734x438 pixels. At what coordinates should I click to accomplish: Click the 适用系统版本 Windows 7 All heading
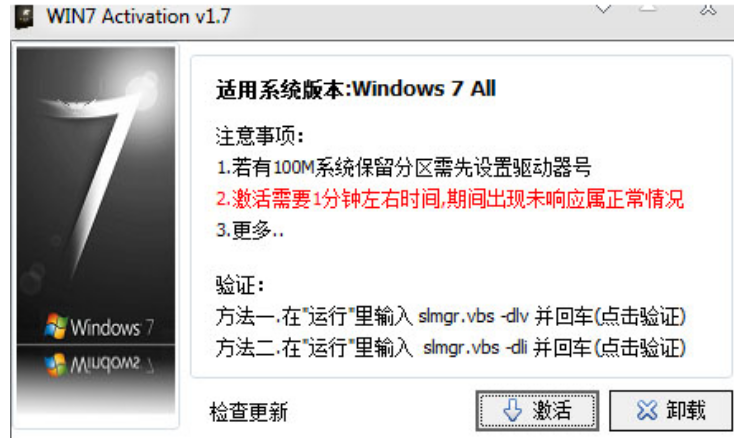tap(356, 89)
